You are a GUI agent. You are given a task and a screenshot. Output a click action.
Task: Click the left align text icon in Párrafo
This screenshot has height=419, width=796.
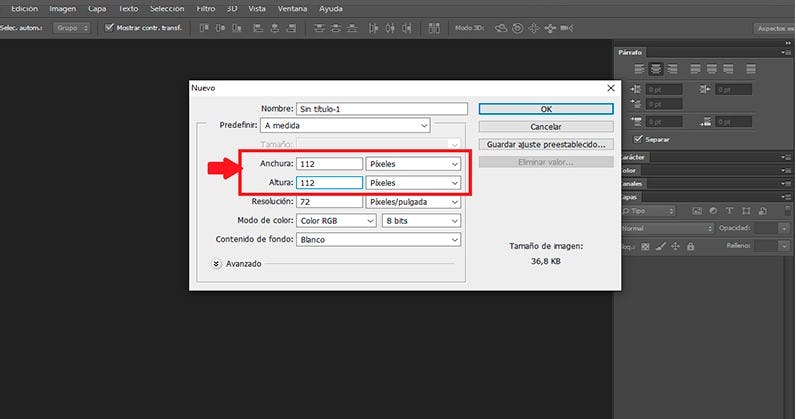pos(639,69)
